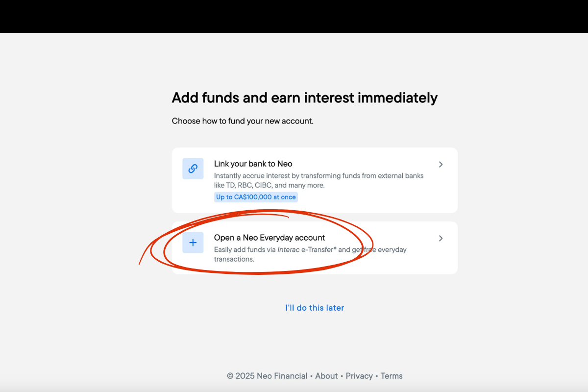Image resolution: width=588 pixels, height=392 pixels.
Task: Click the external banks description text
Action: 318,175
